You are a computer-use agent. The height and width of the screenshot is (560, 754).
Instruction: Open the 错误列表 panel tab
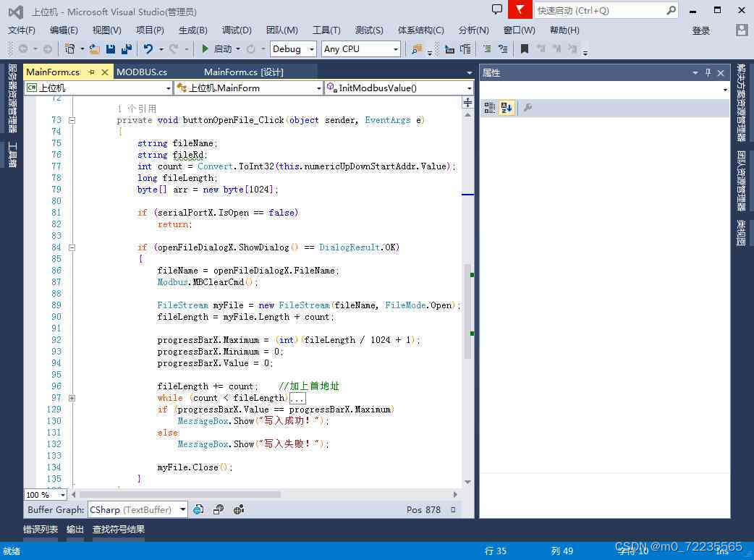click(41, 529)
